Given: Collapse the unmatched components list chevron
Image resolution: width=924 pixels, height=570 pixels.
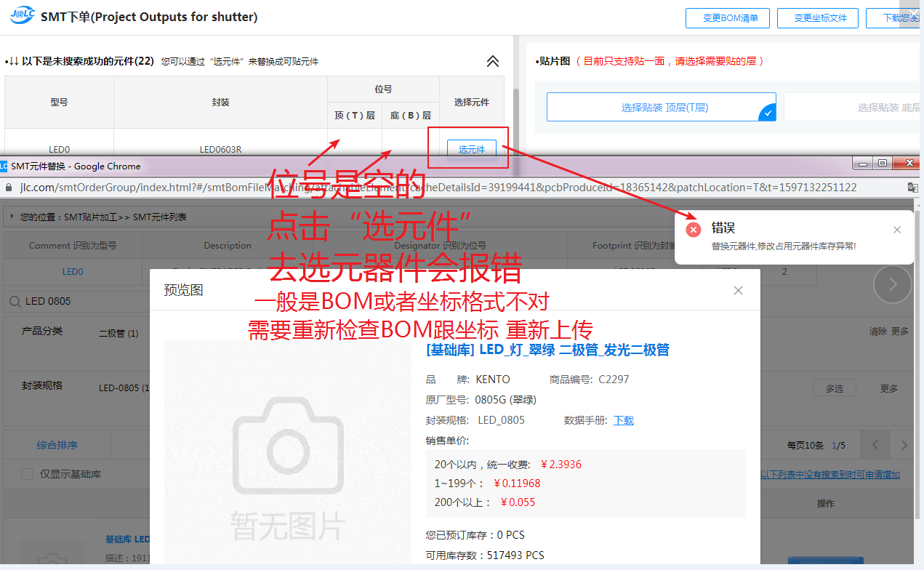Looking at the screenshot, I should click(x=493, y=62).
